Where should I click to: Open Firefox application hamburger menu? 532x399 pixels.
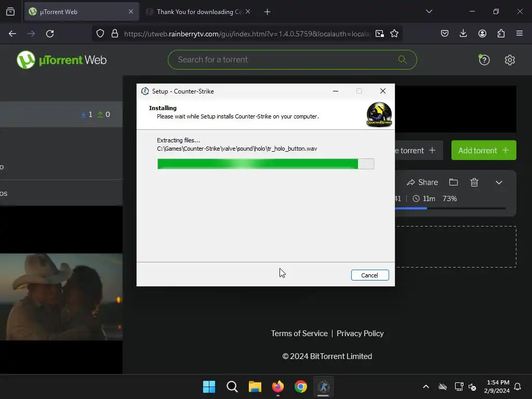click(520, 33)
